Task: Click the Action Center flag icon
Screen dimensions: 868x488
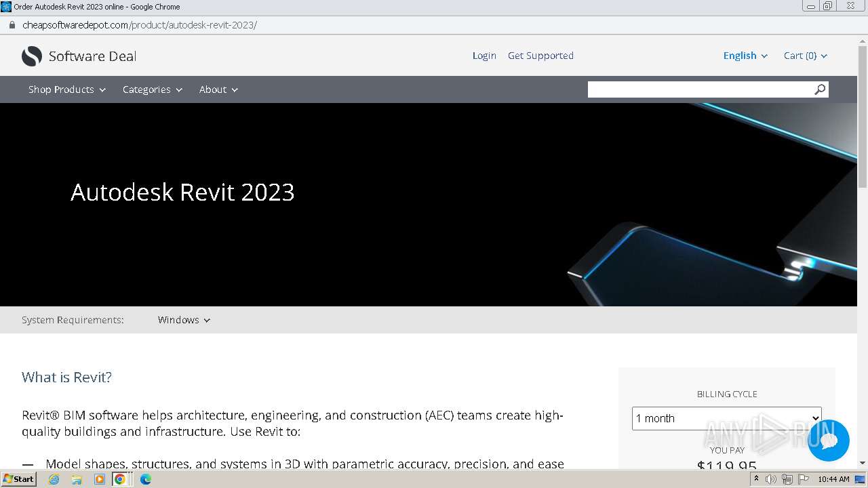Action: click(802, 479)
